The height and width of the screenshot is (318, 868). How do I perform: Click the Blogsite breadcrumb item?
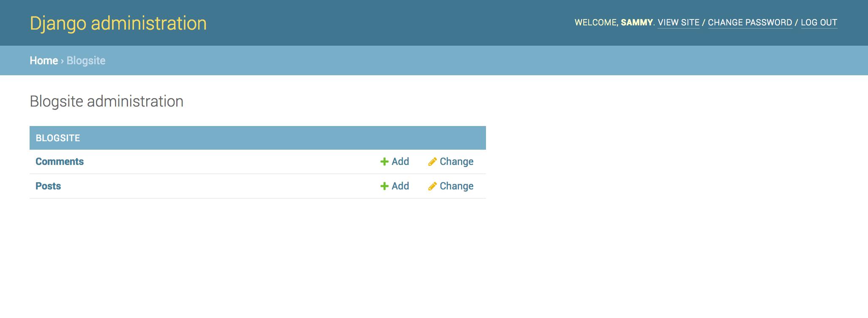click(x=86, y=60)
